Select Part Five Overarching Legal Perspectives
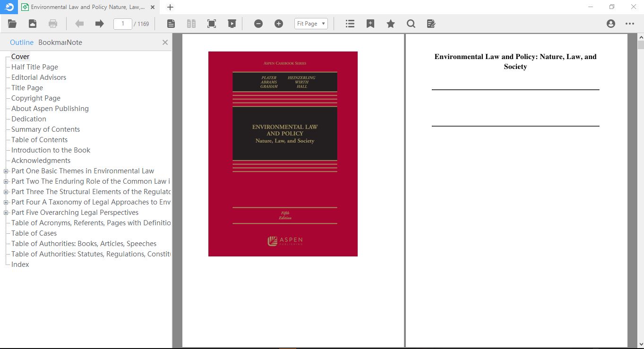 point(75,213)
